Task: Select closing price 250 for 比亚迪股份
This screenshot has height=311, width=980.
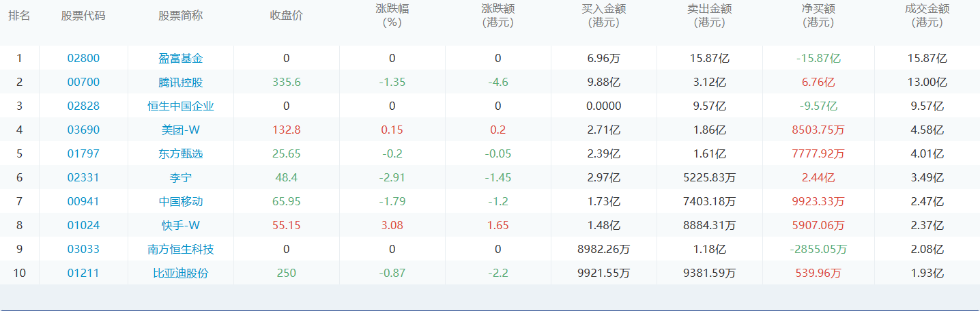Action: point(286,273)
